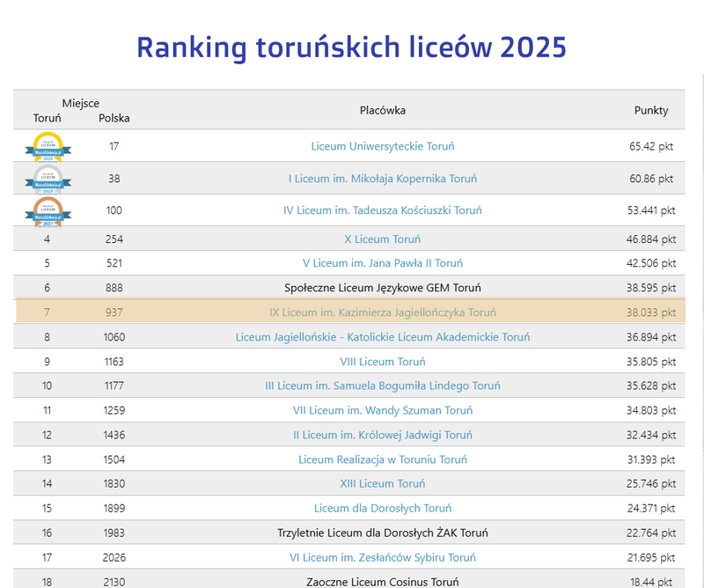Open VII Liceum im. Wandy Szuman link
The image size is (704, 588).
383,410
